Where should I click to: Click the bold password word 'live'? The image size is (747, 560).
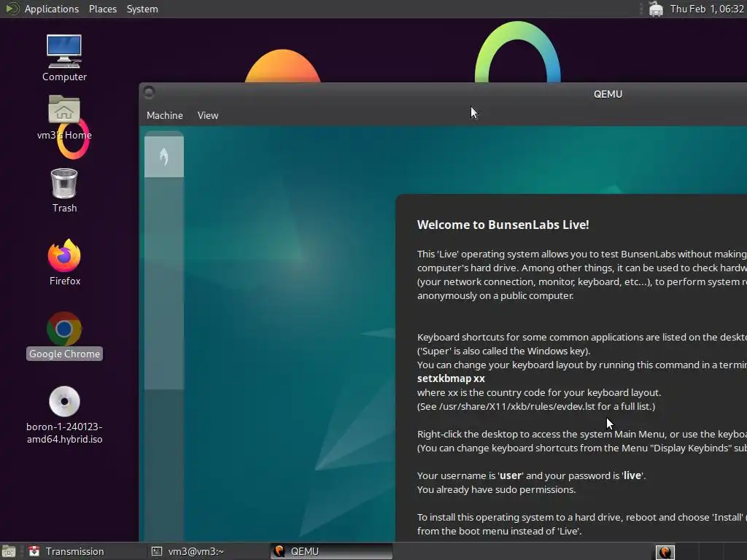(632, 475)
